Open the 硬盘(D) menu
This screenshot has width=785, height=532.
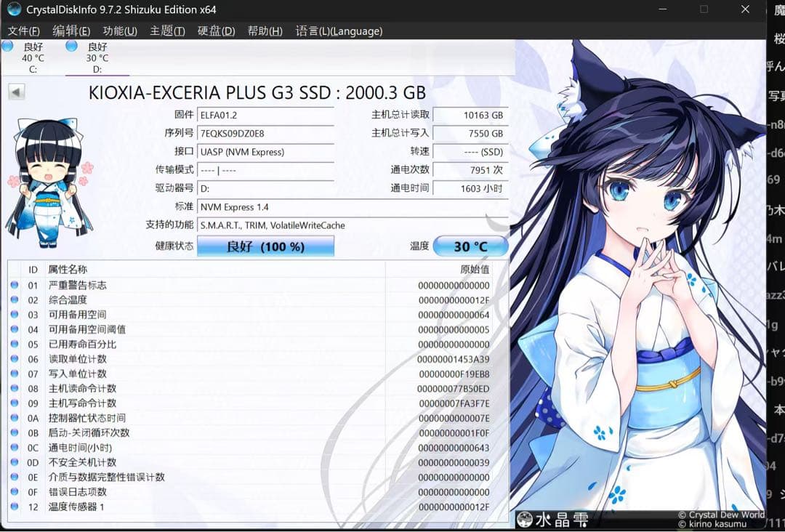[216, 31]
